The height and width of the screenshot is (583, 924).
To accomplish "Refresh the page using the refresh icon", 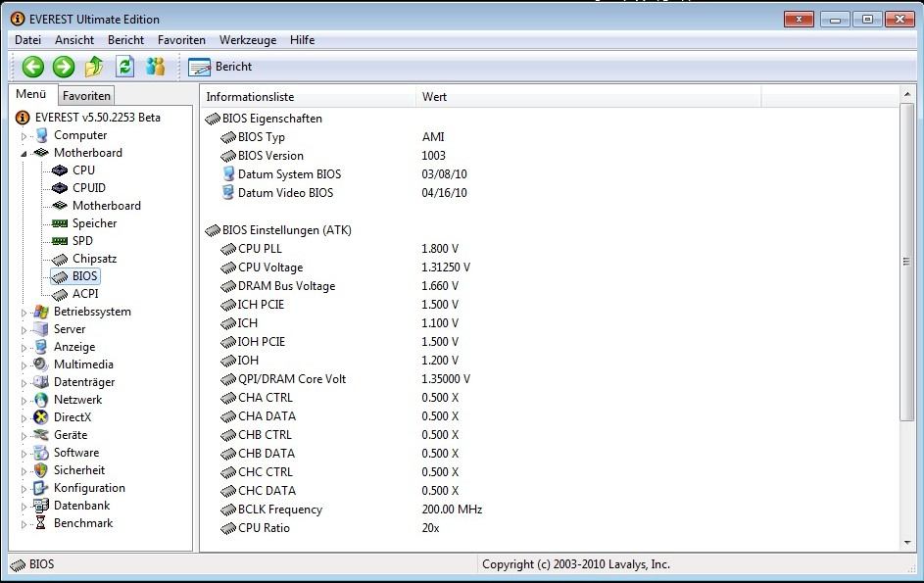I will pos(124,67).
